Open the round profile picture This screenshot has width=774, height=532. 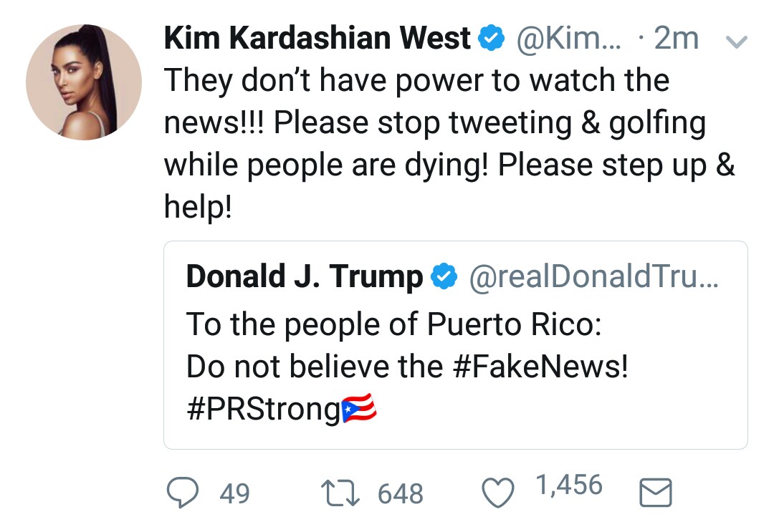pyautogui.click(x=84, y=81)
